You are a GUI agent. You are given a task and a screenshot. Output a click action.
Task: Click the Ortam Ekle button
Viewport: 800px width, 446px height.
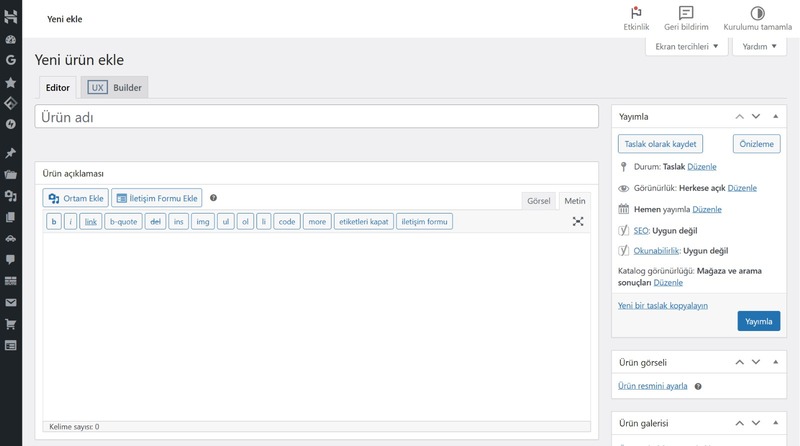point(76,198)
